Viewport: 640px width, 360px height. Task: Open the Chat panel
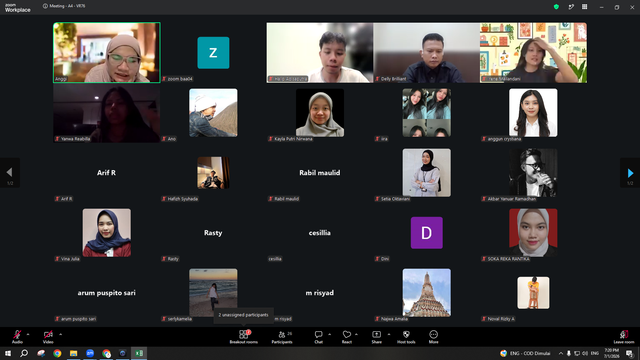point(319,337)
